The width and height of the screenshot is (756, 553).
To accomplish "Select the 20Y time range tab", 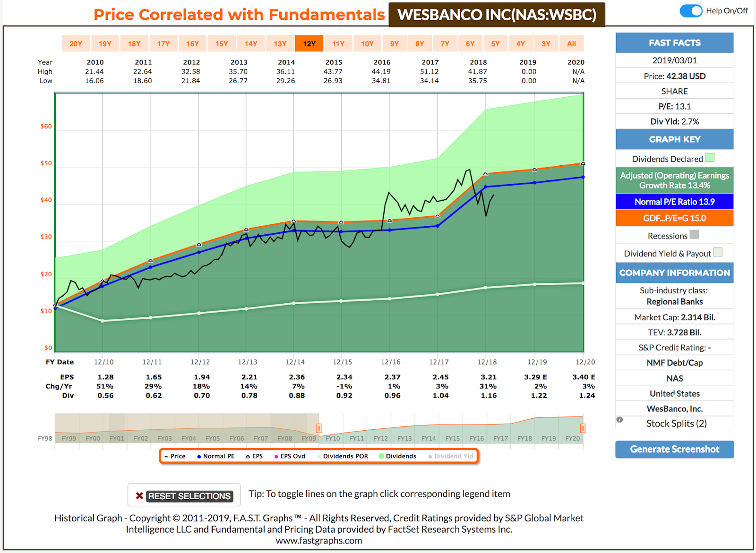I will pos(76,43).
